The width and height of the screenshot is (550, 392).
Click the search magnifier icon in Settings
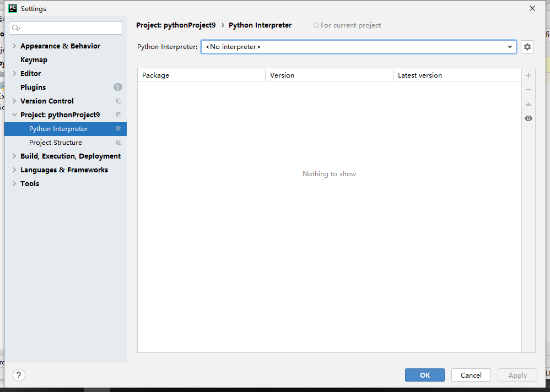[16, 28]
